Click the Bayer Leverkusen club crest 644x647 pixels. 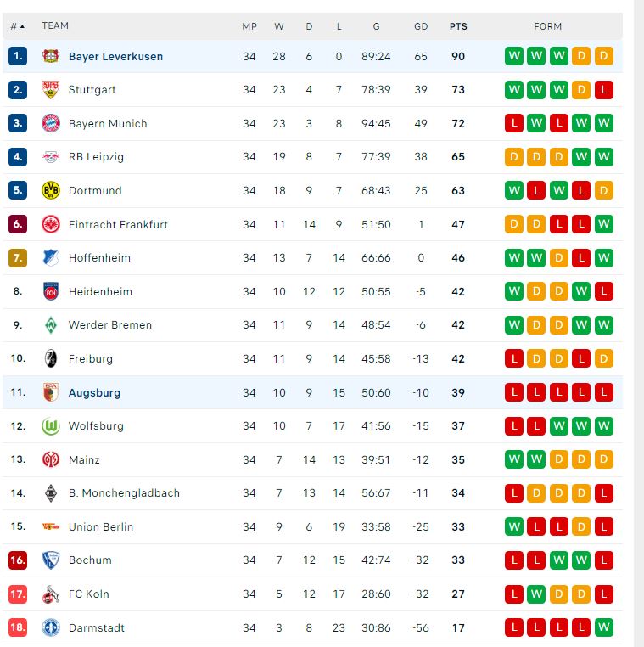tap(51, 56)
